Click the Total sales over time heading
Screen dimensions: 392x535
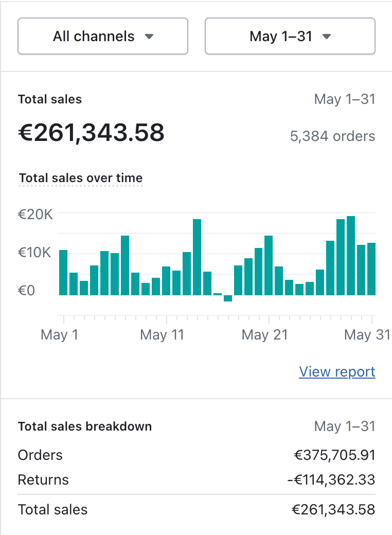[x=81, y=178]
